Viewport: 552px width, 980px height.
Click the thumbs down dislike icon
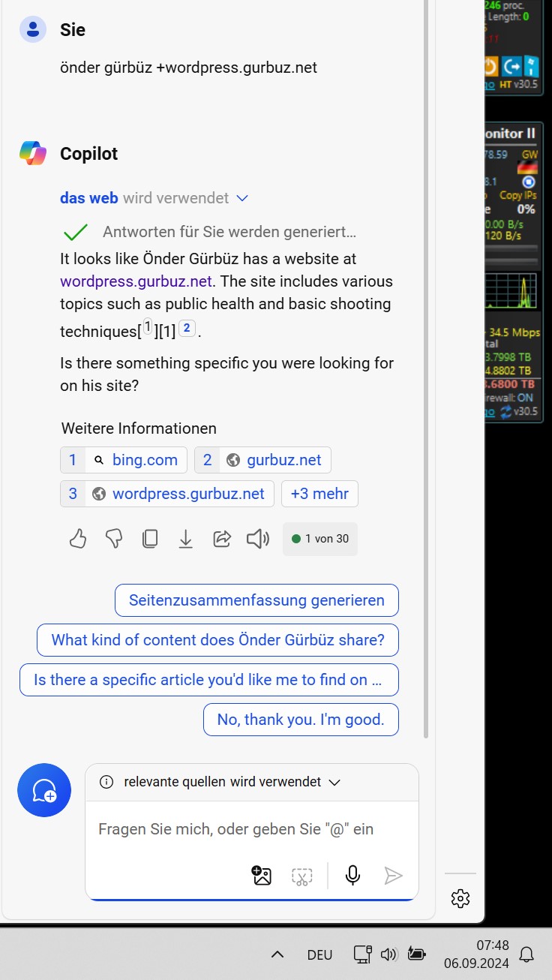tap(114, 539)
